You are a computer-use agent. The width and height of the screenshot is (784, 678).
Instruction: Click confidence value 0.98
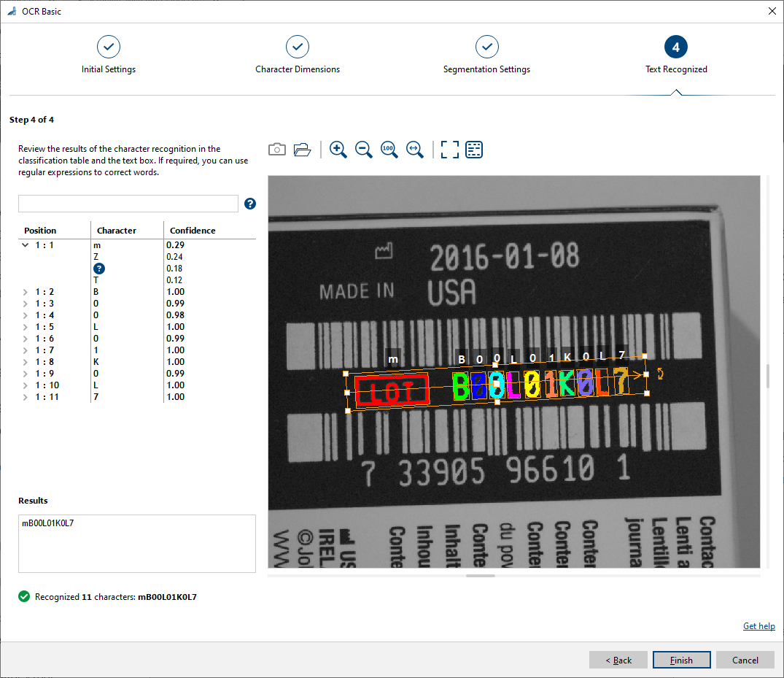pos(176,315)
